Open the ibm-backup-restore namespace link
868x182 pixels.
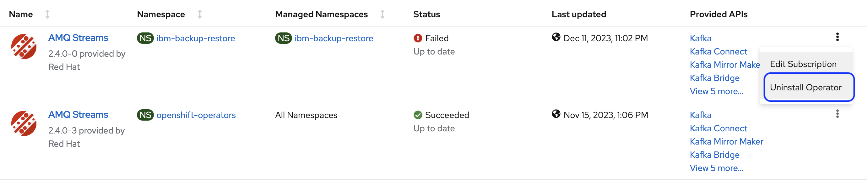coord(196,38)
